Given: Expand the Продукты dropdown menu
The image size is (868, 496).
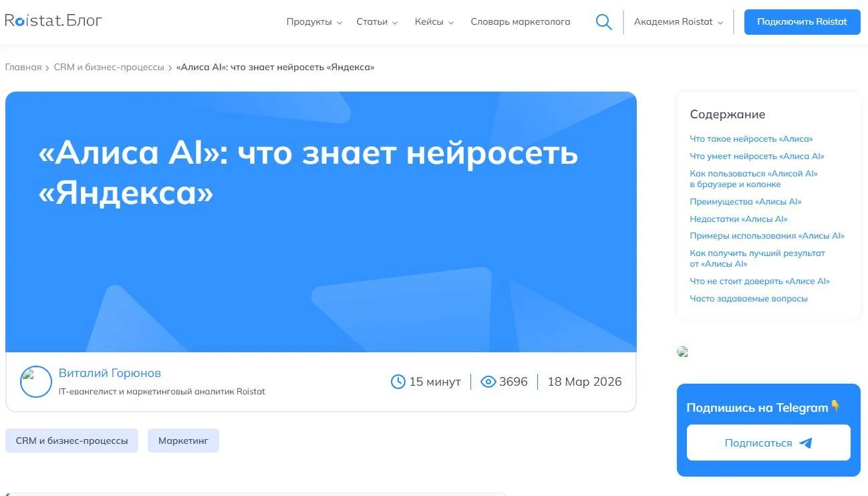Looking at the screenshot, I should pos(314,22).
